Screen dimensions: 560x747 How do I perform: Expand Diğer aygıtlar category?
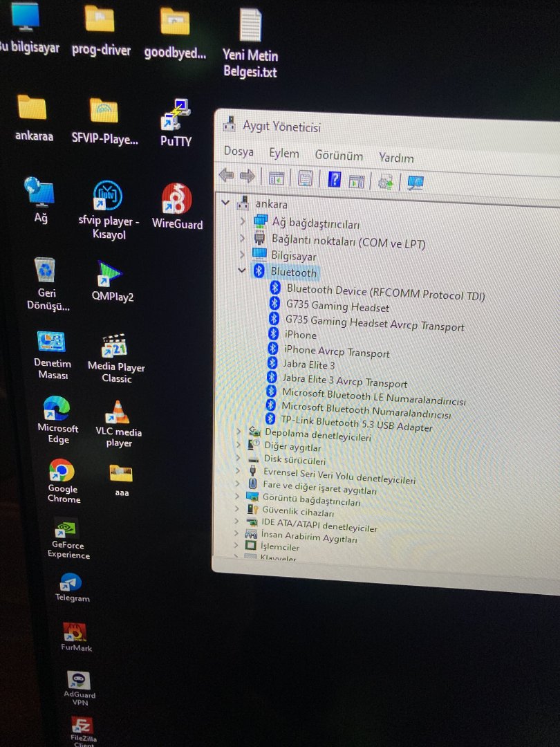click(239, 445)
